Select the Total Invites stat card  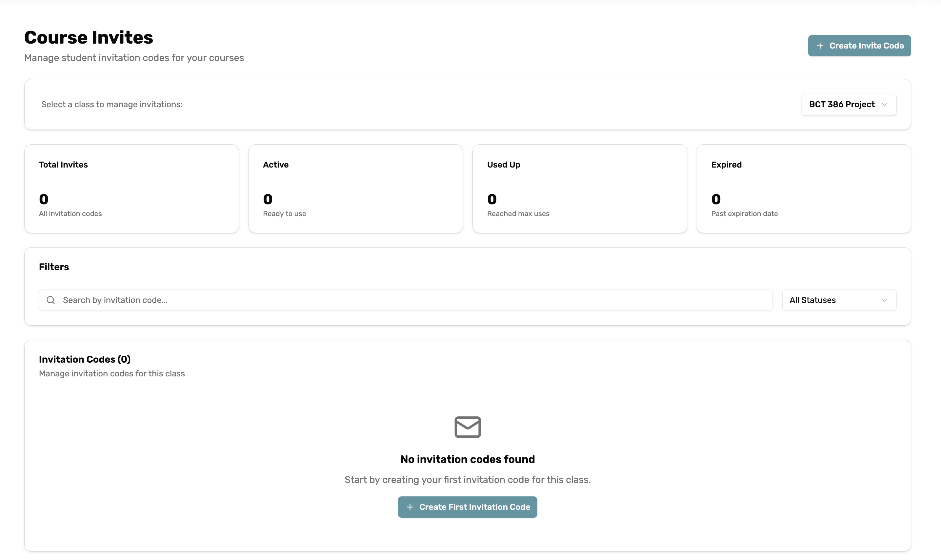[x=131, y=188]
